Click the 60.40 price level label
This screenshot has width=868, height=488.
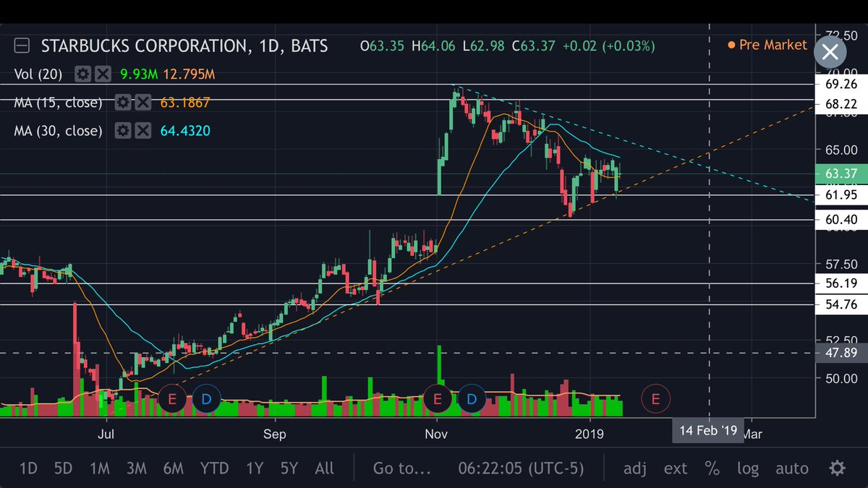tap(840, 219)
